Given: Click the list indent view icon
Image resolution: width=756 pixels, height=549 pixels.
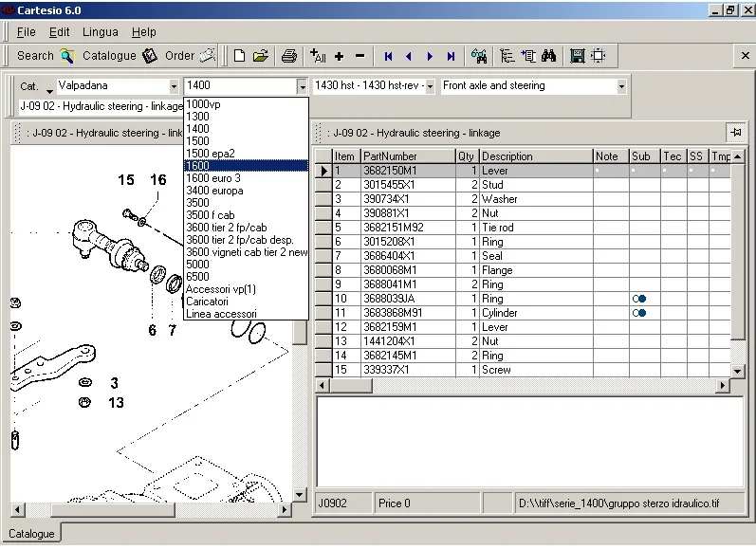Looking at the screenshot, I should [528, 56].
